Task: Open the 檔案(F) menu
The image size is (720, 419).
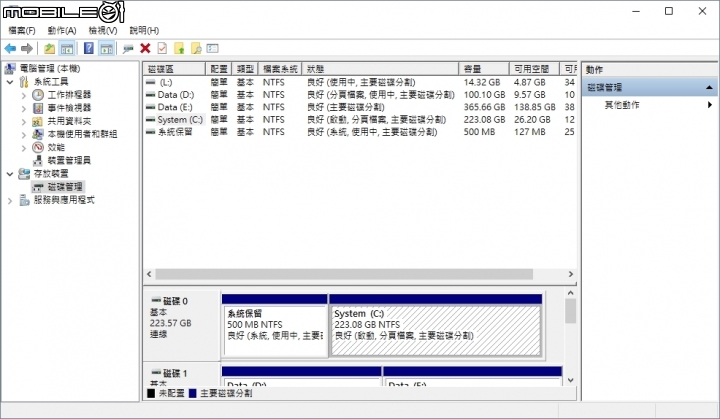Action: (22, 30)
